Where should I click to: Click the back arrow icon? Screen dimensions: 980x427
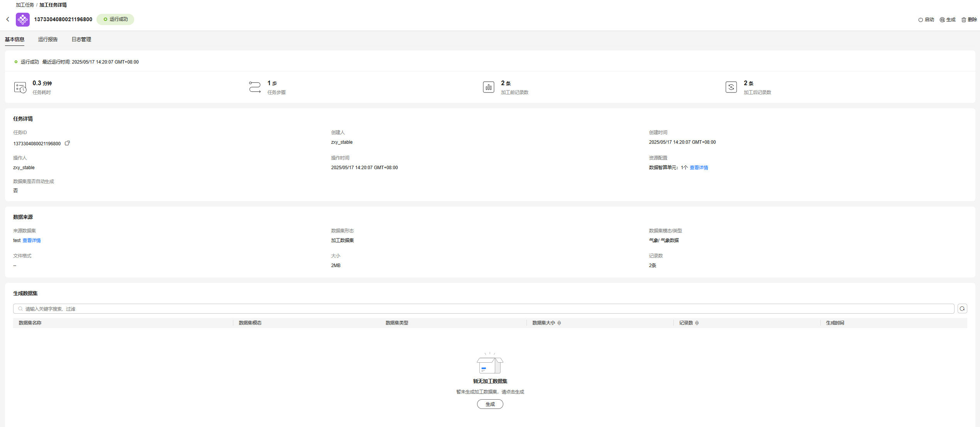(8, 19)
